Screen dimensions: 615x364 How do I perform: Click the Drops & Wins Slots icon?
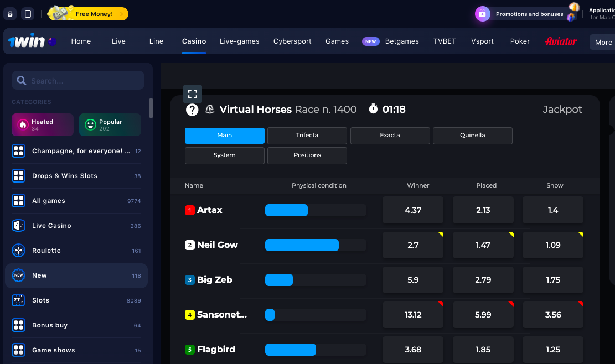(x=18, y=175)
